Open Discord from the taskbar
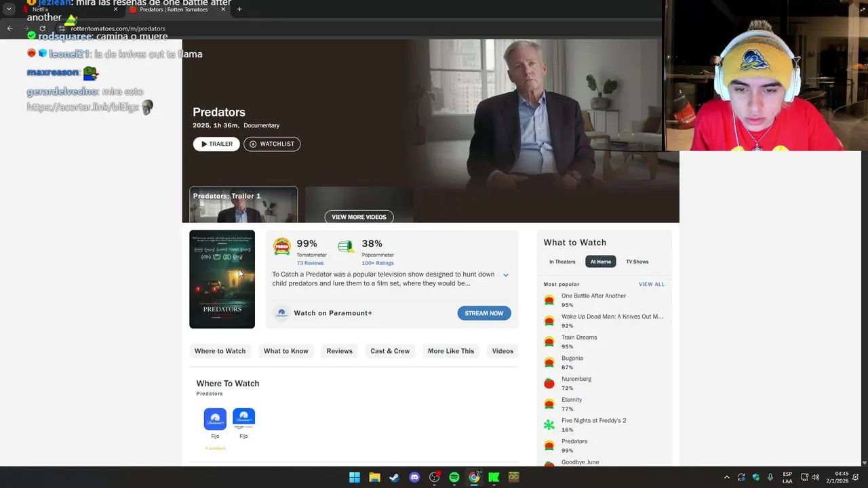The width and height of the screenshot is (868, 488). click(414, 477)
